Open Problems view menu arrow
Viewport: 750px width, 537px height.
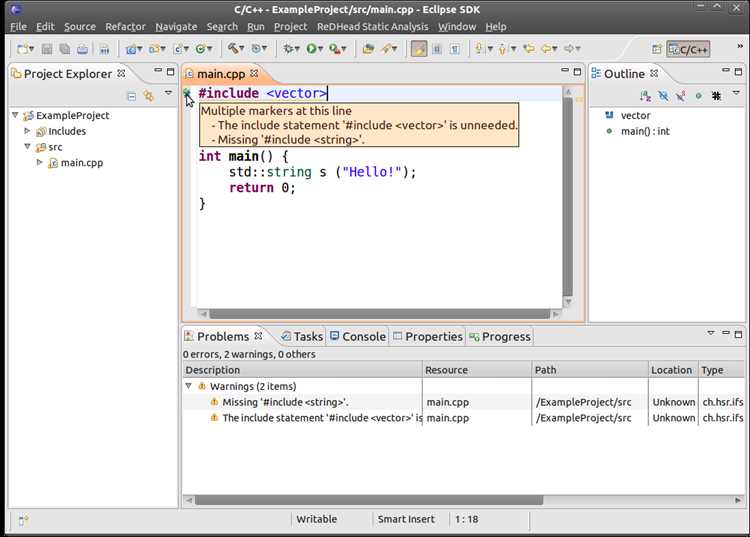coord(711,333)
